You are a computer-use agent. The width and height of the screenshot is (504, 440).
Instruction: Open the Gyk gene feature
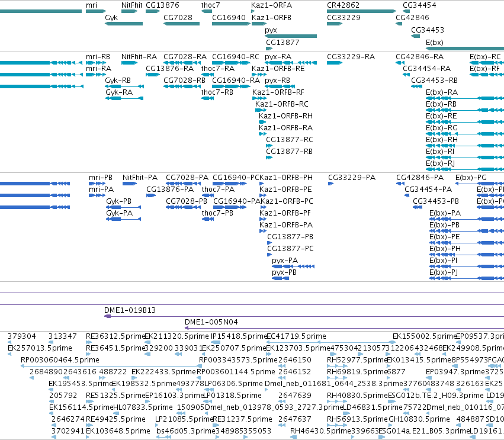tap(111, 18)
